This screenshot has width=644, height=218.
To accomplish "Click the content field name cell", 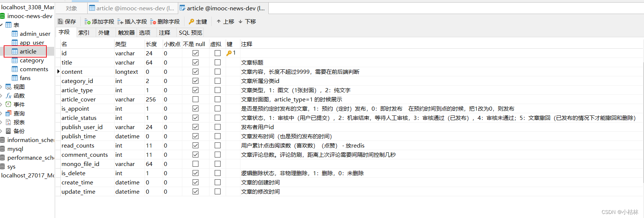I will [x=87, y=72].
